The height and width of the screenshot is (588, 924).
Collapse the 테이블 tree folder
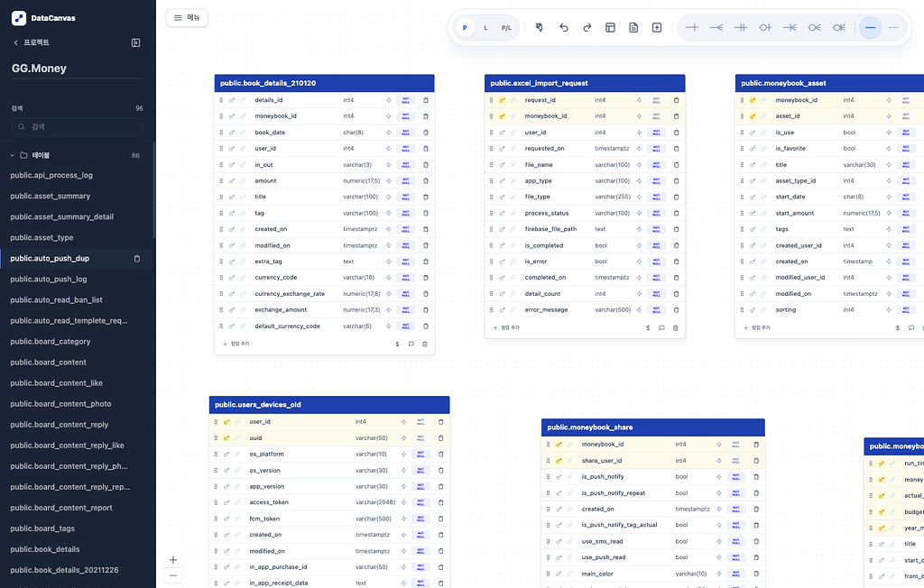pos(12,155)
